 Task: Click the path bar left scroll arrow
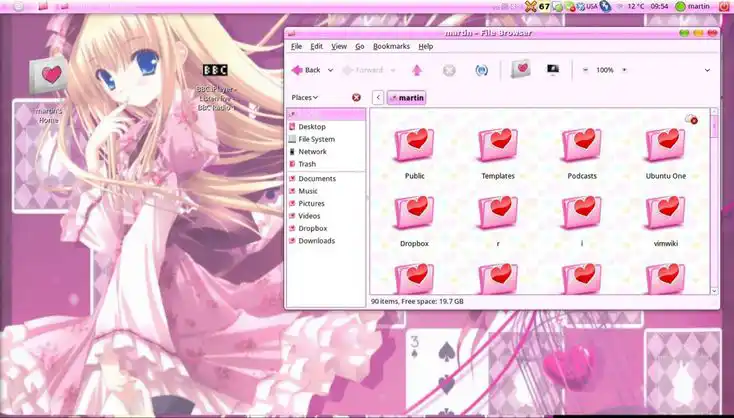coord(378,97)
